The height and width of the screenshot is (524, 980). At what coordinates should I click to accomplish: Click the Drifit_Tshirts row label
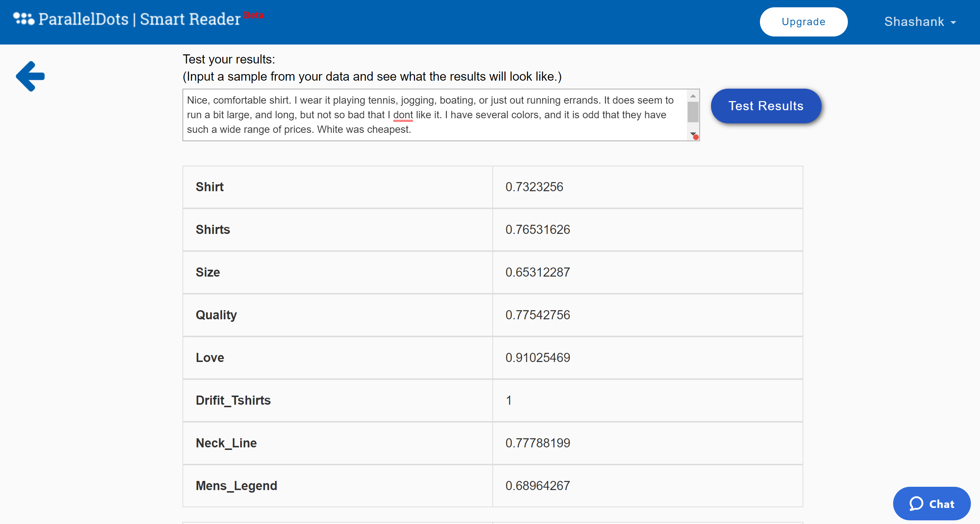tap(233, 400)
